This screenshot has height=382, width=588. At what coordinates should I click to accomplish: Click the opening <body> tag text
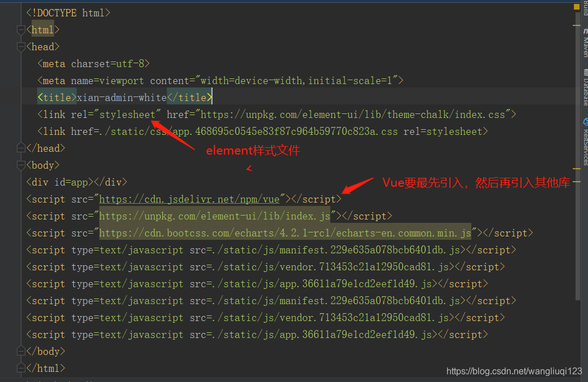[43, 165]
